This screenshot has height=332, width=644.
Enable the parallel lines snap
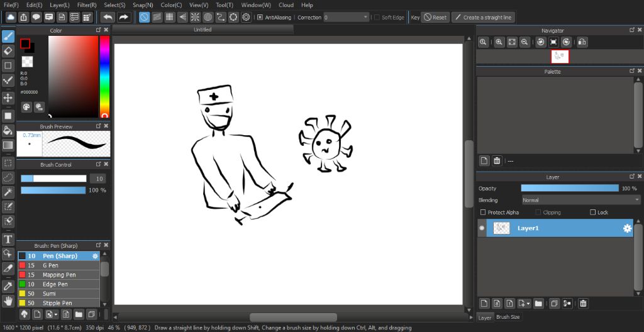(x=157, y=17)
